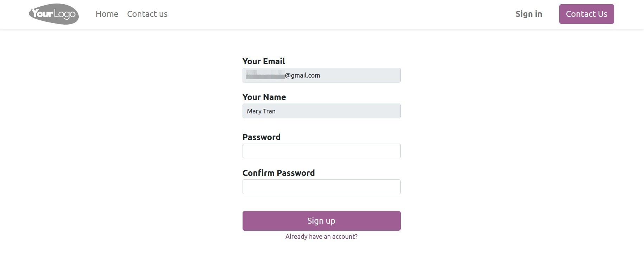
Task: Go to the Sign in page
Action: click(x=529, y=14)
